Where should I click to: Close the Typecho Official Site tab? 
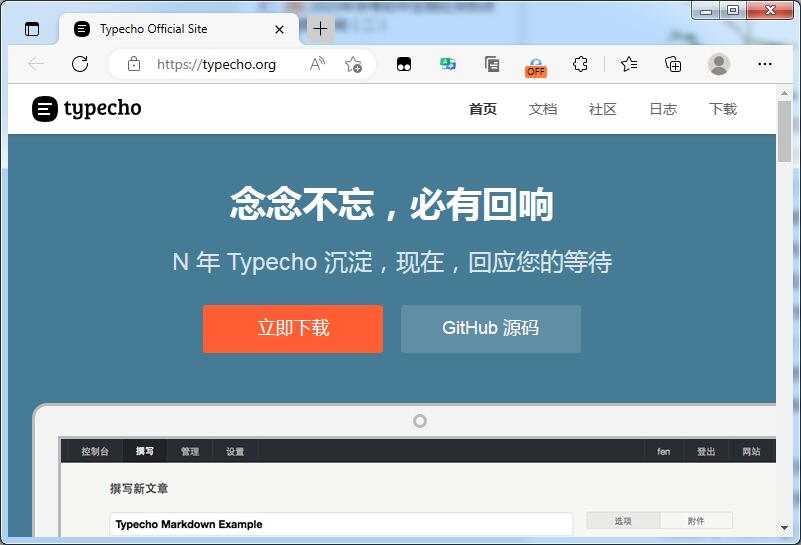(280, 29)
